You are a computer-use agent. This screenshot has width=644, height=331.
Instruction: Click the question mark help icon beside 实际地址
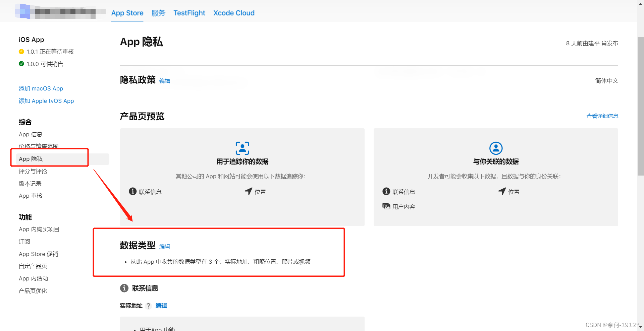click(x=148, y=306)
